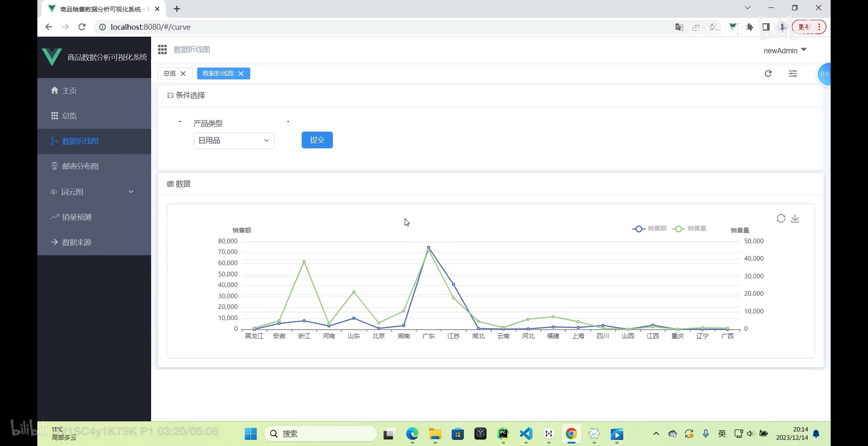The width and height of the screenshot is (868, 446).
Task: Open the 产品类型 dropdown showing 日用品
Action: (234, 140)
